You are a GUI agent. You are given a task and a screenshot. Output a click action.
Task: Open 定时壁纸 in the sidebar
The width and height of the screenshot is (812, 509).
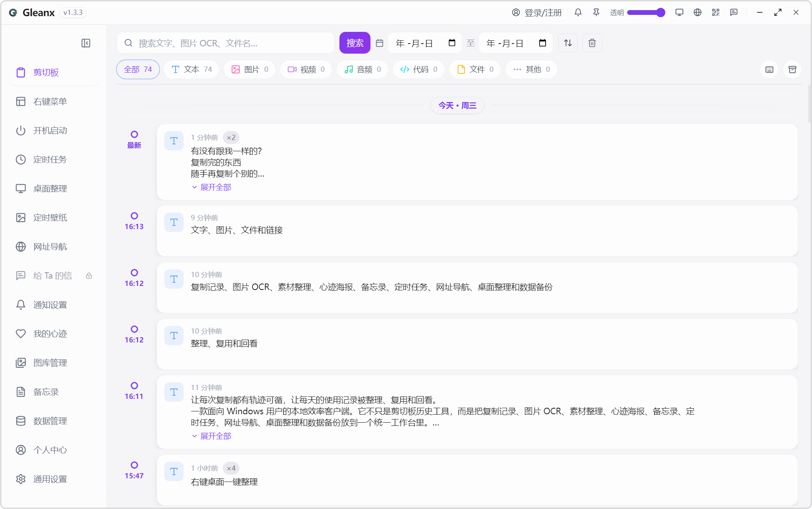click(54, 218)
